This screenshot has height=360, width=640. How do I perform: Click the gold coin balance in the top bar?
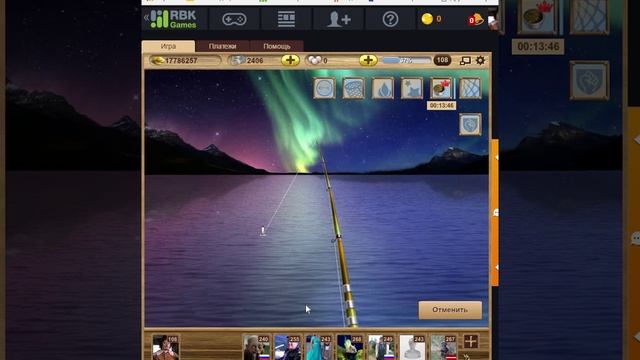(431, 19)
